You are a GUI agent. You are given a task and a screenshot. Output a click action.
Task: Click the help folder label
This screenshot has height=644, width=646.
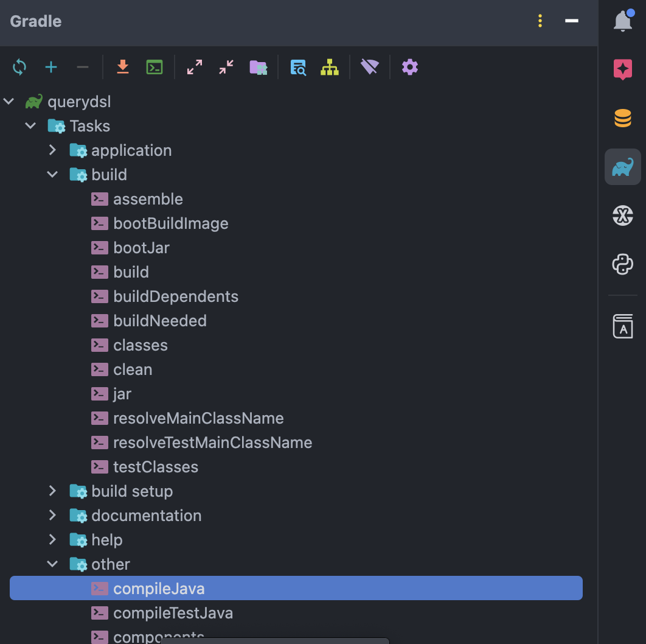pyautogui.click(x=106, y=540)
